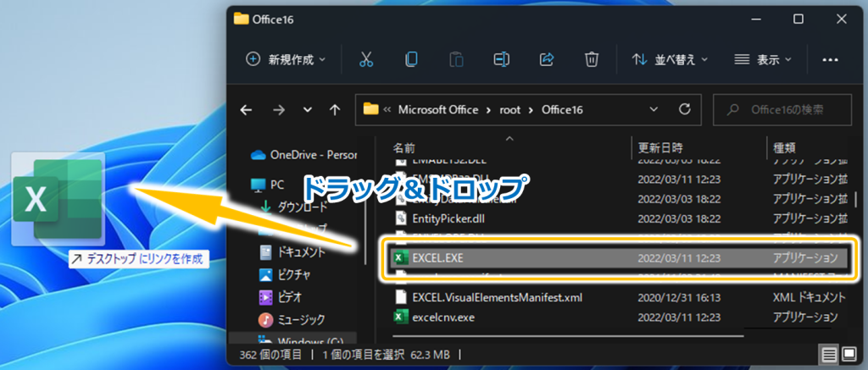
Task: Click the Copy icon in toolbar
Action: [x=411, y=59]
